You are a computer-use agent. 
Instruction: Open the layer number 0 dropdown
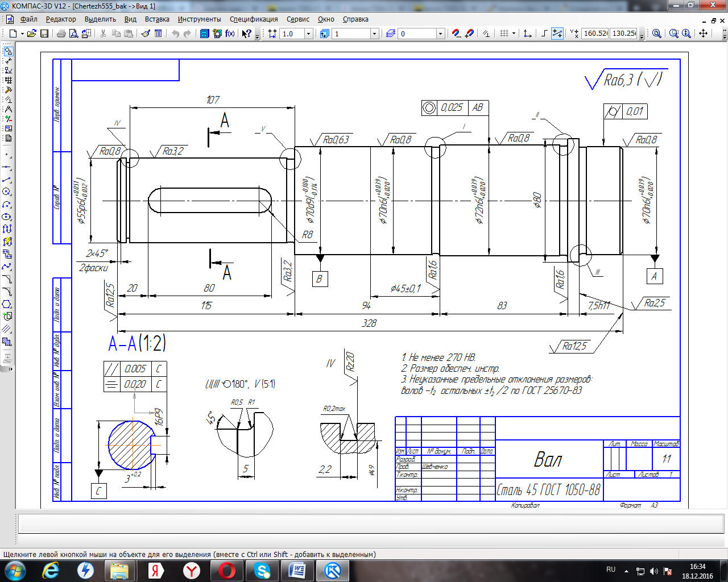coord(440,34)
